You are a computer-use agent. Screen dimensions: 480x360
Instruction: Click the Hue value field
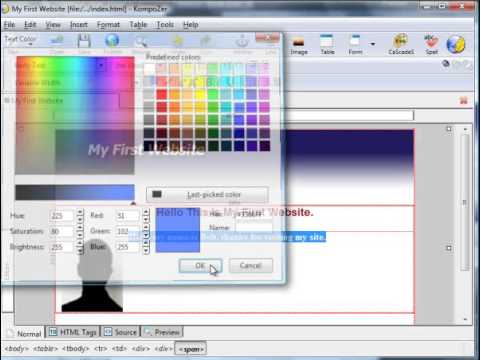[62, 216]
